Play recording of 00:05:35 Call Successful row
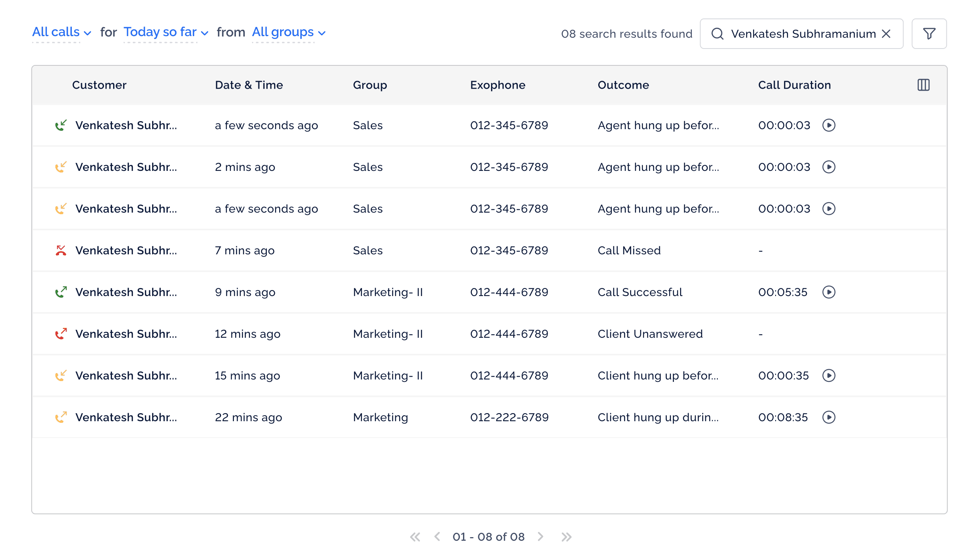This screenshot has height=560, width=979. (x=829, y=292)
